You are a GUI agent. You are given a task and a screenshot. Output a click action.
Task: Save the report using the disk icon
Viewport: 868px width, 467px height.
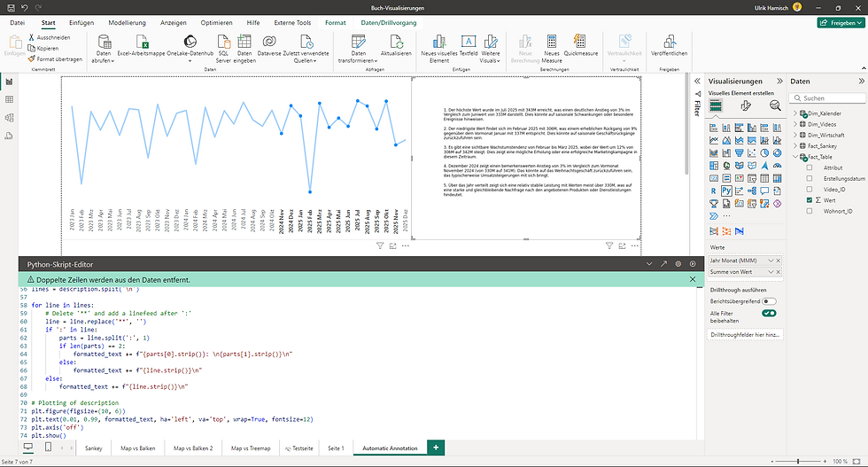coord(11,8)
